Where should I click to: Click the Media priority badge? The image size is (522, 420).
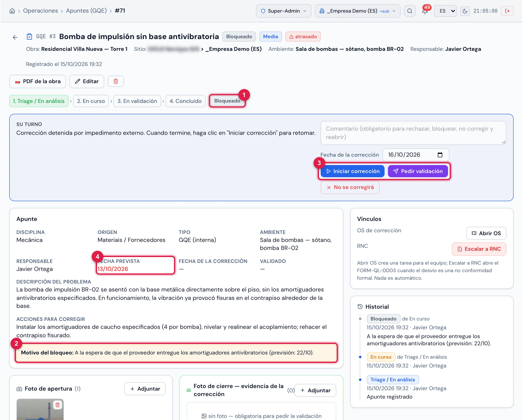270,37
